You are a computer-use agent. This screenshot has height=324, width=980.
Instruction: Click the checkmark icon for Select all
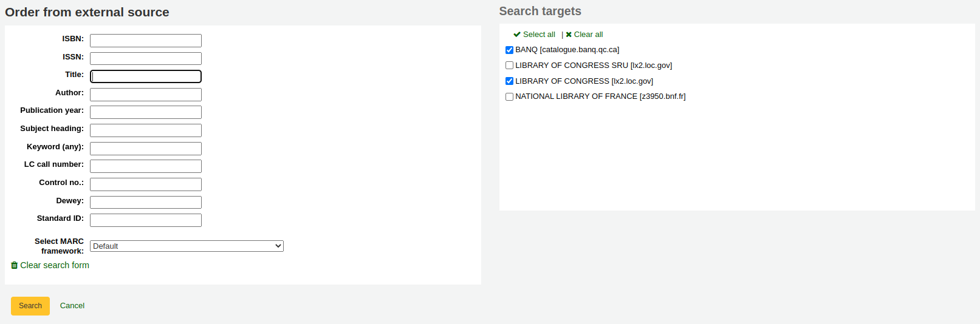pyautogui.click(x=517, y=35)
